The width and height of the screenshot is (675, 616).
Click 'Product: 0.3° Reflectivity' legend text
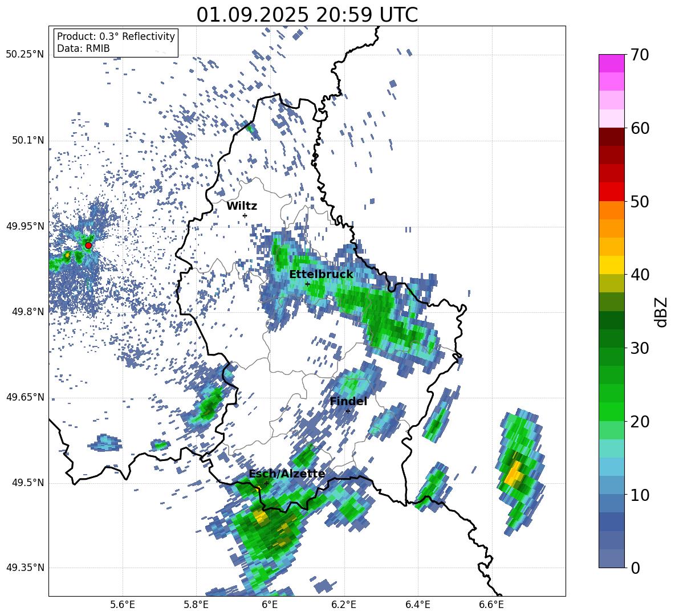pyautogui.click(x=116, y=36)
